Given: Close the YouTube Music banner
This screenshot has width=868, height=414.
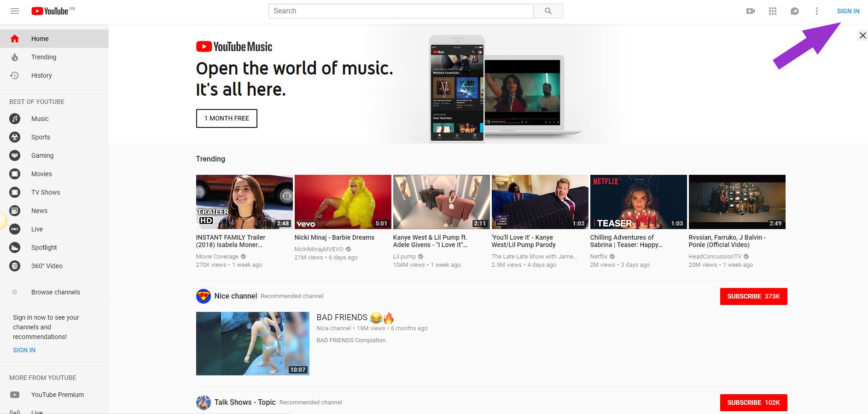Looking at the screenshot, I should tap(863, 35).
